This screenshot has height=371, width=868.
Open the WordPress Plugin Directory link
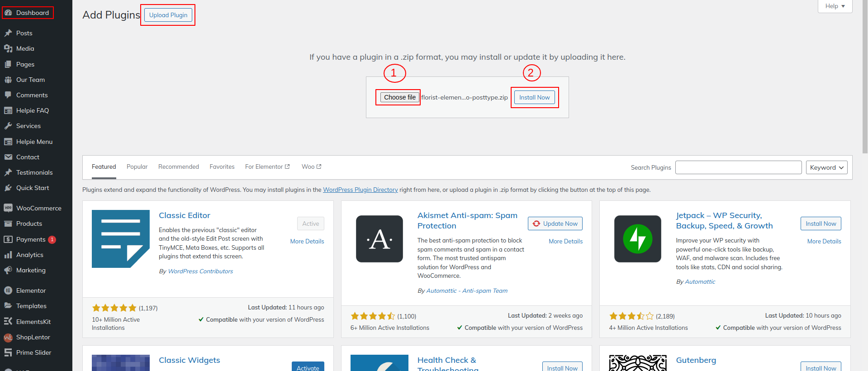click(x=360, y=190)
